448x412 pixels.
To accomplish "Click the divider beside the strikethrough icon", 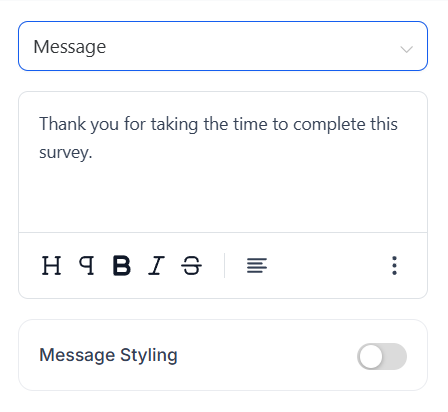I will (x=225, y=265).
